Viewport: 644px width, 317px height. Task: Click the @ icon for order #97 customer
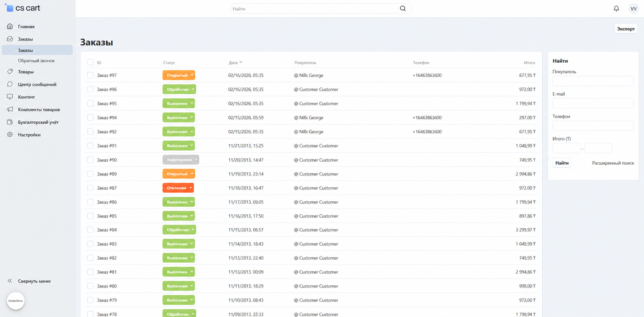click(x=296, y=75)
